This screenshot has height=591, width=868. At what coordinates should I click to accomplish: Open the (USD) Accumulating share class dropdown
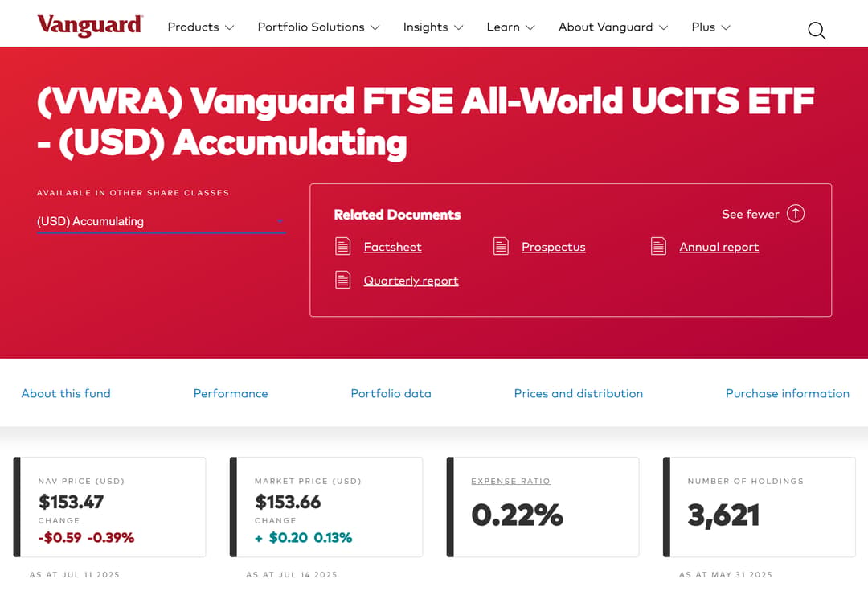coord(161,222)
